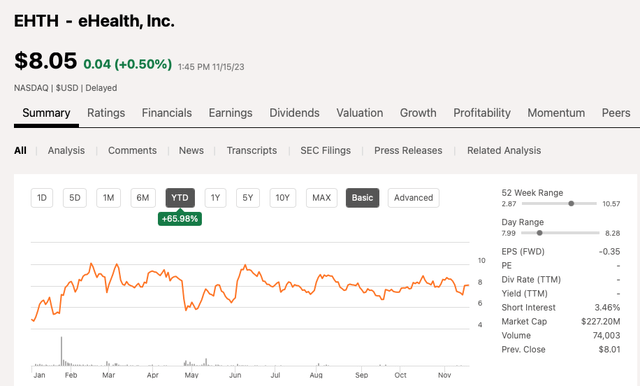Select the YTD chart range
The width and height of the screenshot is (640, 386).
coord(180,198)
